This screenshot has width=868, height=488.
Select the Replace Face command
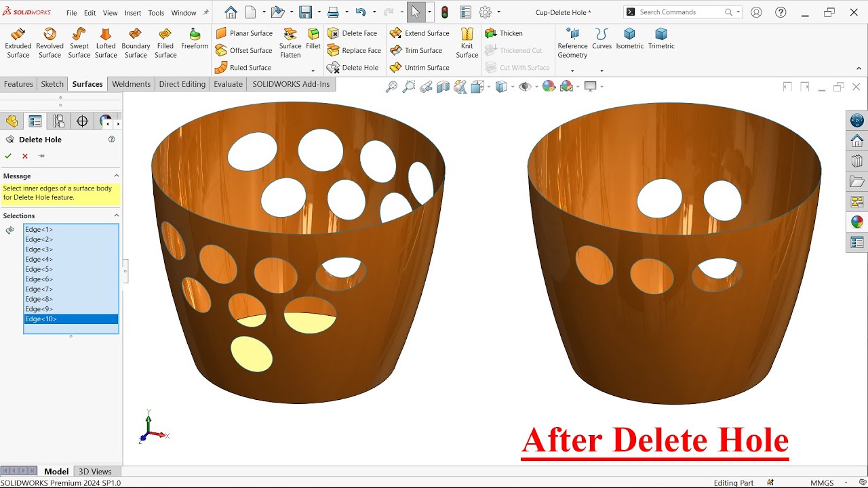click(354, 50)
